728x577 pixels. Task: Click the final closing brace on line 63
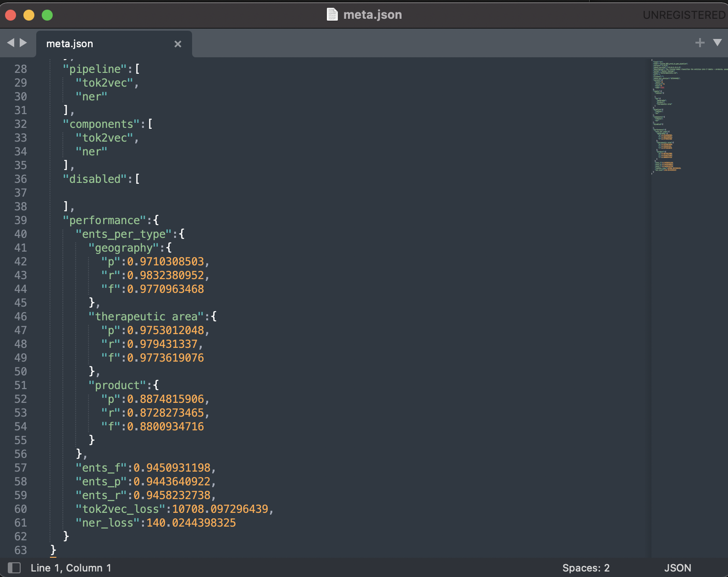pos(53,550)
